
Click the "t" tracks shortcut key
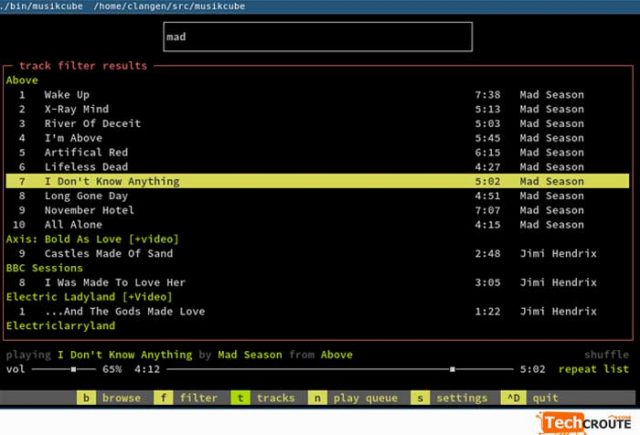click(x=240, y=398)
